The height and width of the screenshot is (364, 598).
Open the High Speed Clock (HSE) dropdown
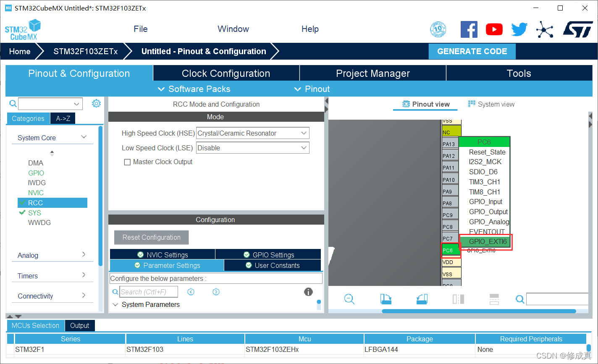(253, 133)
